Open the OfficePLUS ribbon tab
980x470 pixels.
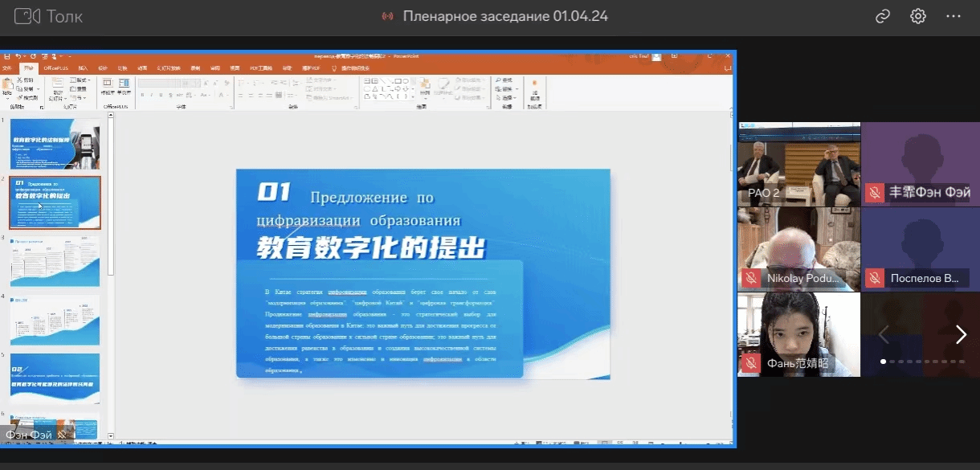pos(56,68)
